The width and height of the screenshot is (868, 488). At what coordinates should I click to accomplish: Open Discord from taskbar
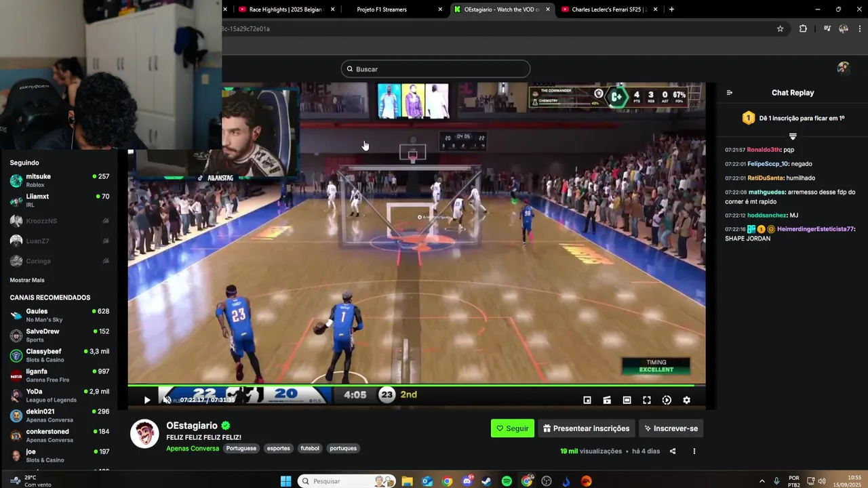tap(467, 481)
